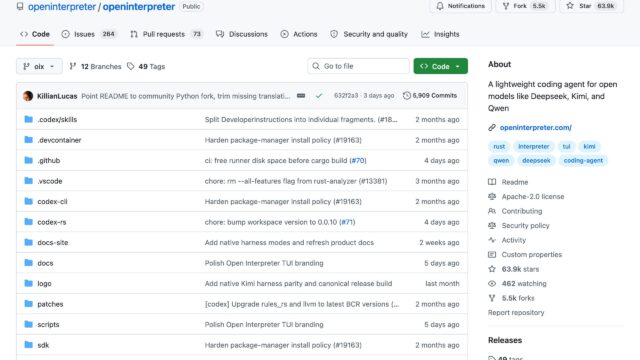This screenshot has width=640, height=360.
Task: Select the qwen topic tag
Action: click(x=501, y=160)
